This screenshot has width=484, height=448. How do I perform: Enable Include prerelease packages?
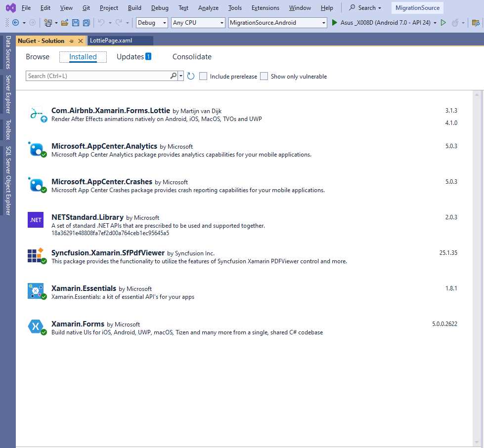pyautogui.click(x=203, y=76)
